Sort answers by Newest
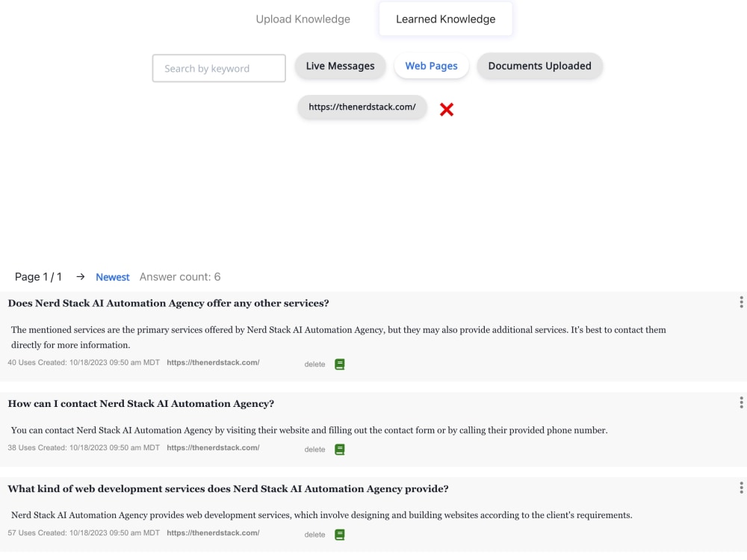 pos(112,276)
